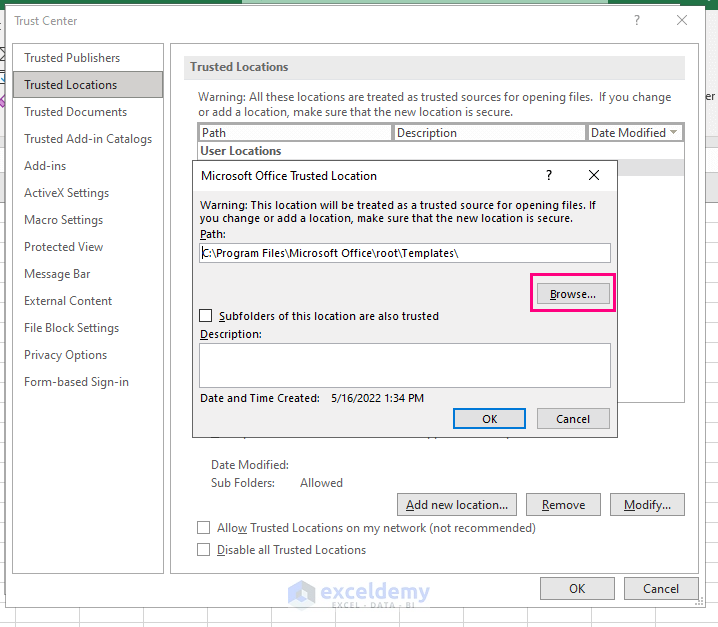Viewport: 718px width, 627px height.
Task: Confirm Trusted Location dialog with OK
Action: [490, 419]
